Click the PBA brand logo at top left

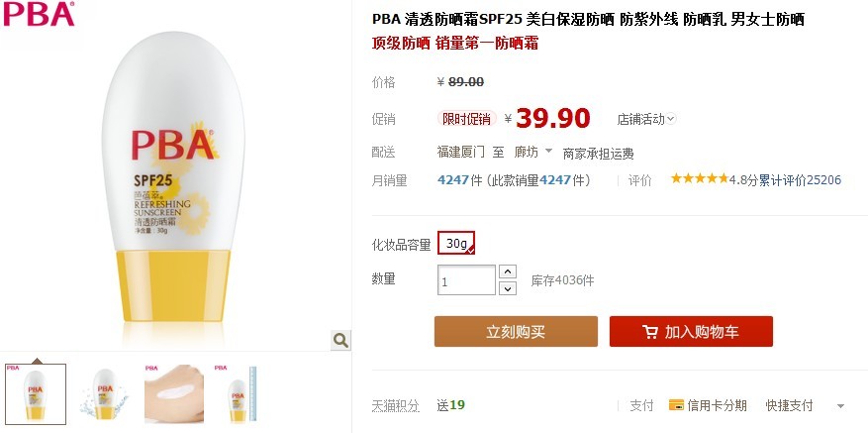click(x=39, y=14)
